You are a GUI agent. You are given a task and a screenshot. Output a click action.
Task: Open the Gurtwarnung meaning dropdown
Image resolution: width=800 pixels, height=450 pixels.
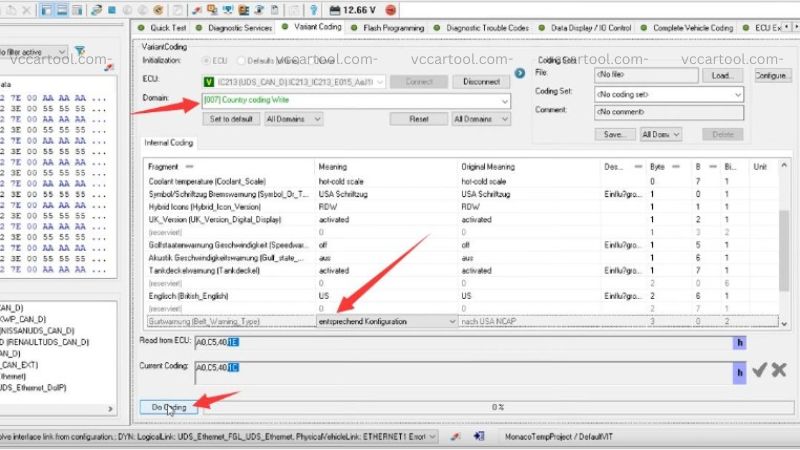(387, 322)
